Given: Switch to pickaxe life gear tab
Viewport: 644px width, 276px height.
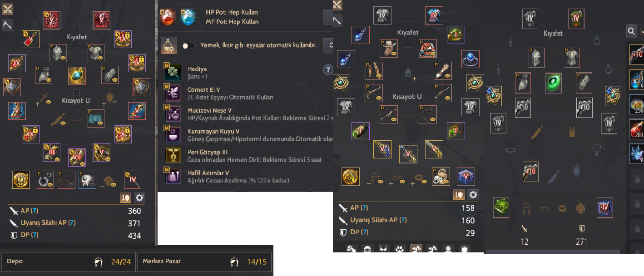Looking at the screenshot, I should pos(7,25).
